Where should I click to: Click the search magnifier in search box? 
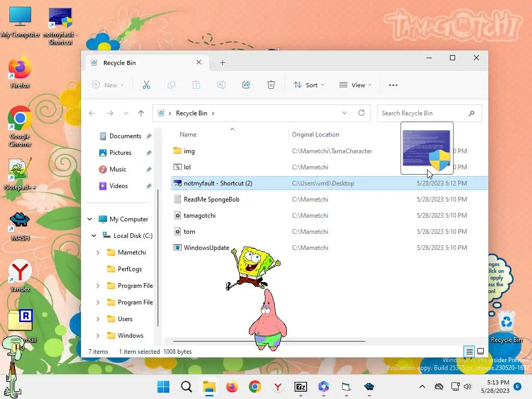471,113
